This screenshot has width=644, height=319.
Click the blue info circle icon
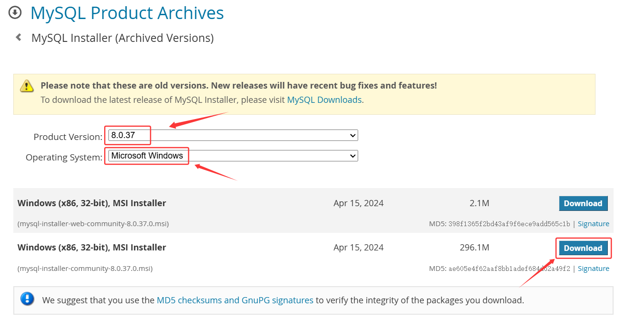27,299
